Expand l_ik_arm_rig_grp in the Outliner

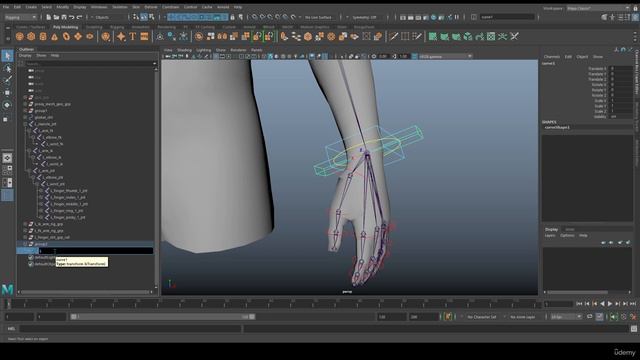pos(25,224)
